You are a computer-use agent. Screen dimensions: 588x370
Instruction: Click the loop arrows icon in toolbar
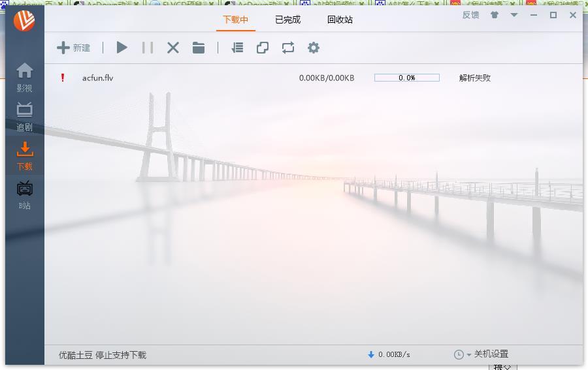click(288, 48)
